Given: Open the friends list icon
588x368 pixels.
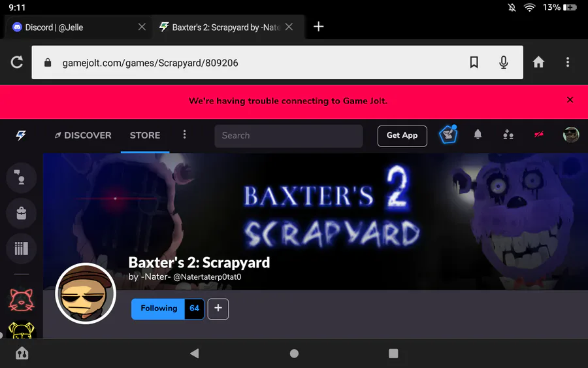Looking at the screenshot, I should [x=508, y=135].
